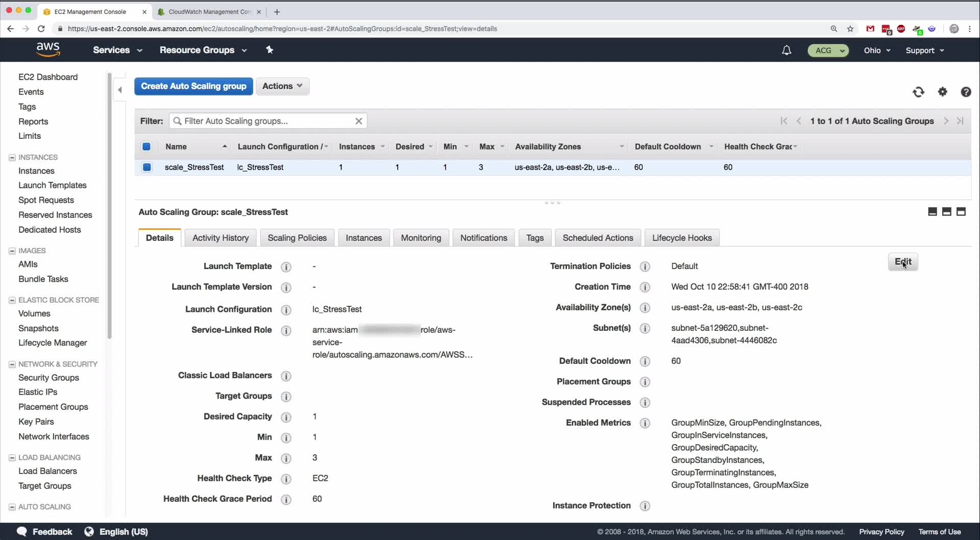Show info for Desired Capacity
Screen dimensions: 980x540
click(286, 417)
